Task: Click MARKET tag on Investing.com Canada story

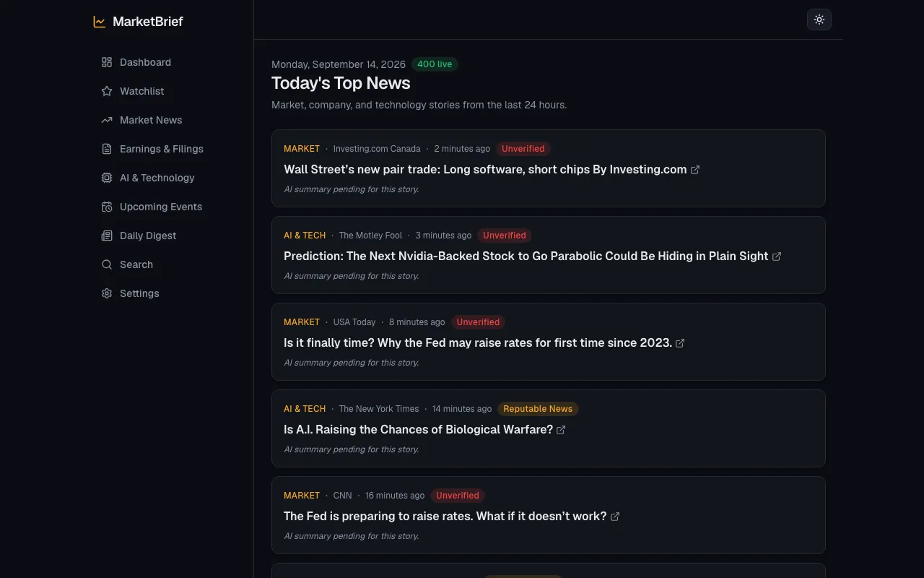Action: pyautogui.click(x=302, y=149)
